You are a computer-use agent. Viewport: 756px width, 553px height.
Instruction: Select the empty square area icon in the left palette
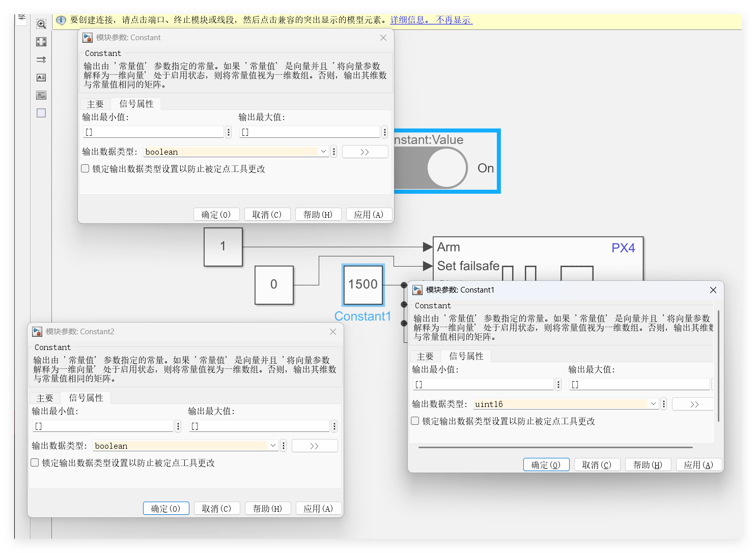[x=41, y=113]
